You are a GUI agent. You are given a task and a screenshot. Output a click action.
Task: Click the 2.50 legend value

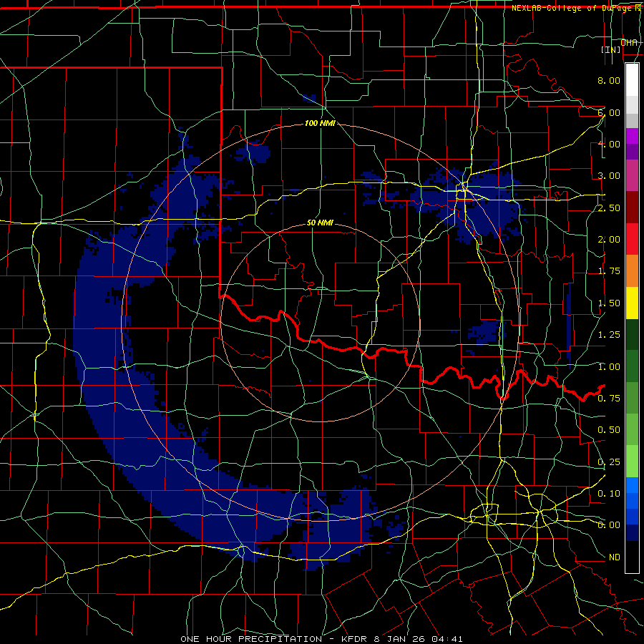click(609, 208)
